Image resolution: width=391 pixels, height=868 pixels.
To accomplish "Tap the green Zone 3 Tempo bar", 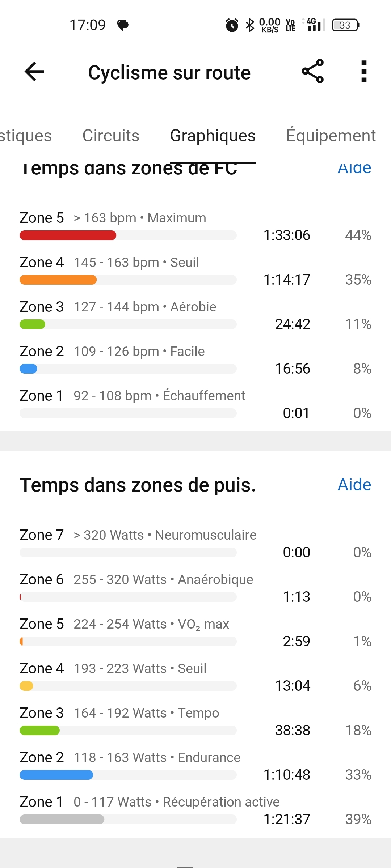I will pos(40,731).
